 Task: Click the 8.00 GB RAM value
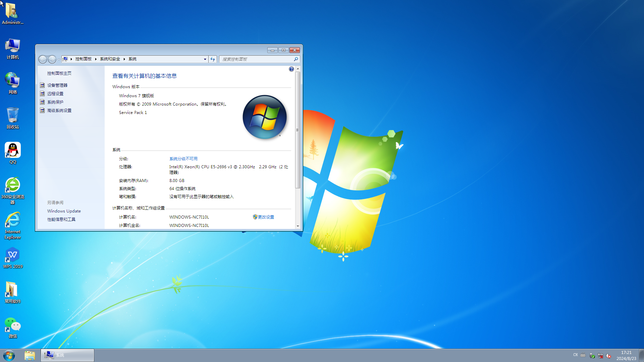coord(177,180)
